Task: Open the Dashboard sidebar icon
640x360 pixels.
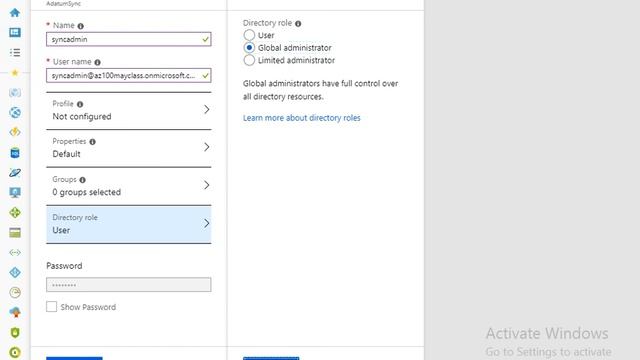Action: point(15,32)
